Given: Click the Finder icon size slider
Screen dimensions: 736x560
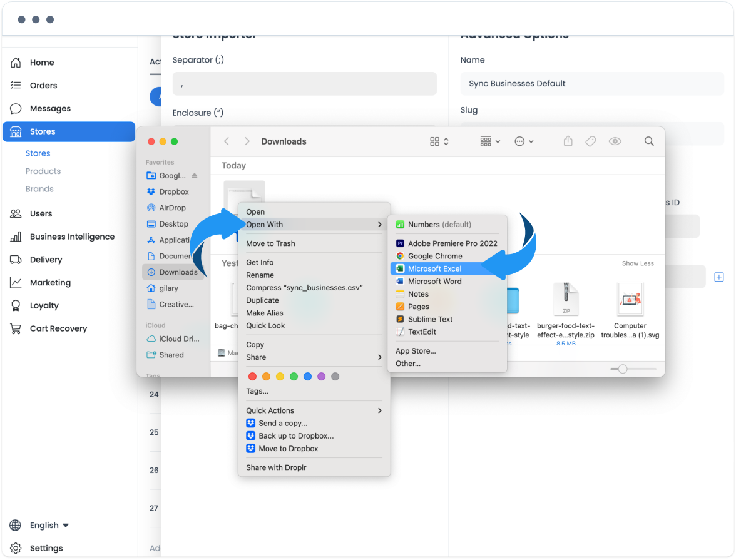Looking at the screenshot, I should 622,369.
